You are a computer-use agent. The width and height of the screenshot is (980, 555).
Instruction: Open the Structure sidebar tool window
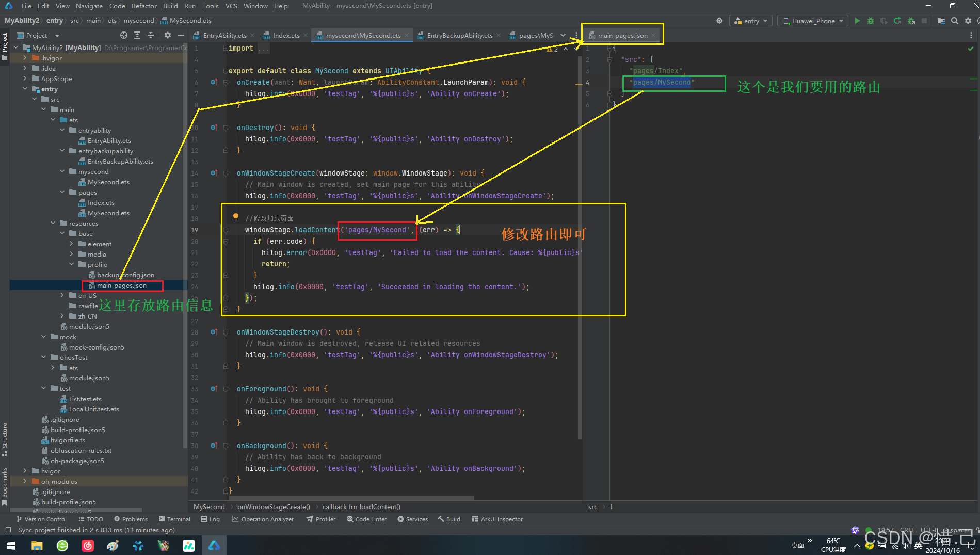[x=5, y=439]
